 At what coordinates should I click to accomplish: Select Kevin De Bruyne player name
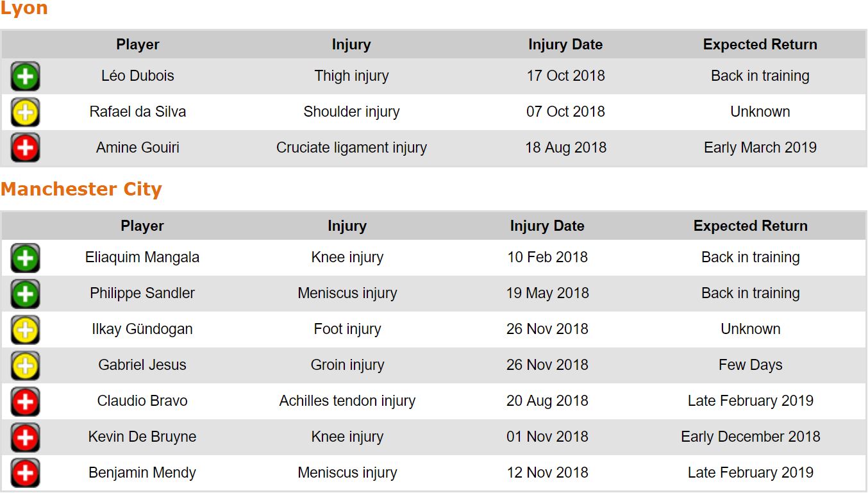(x=142, y=437)
